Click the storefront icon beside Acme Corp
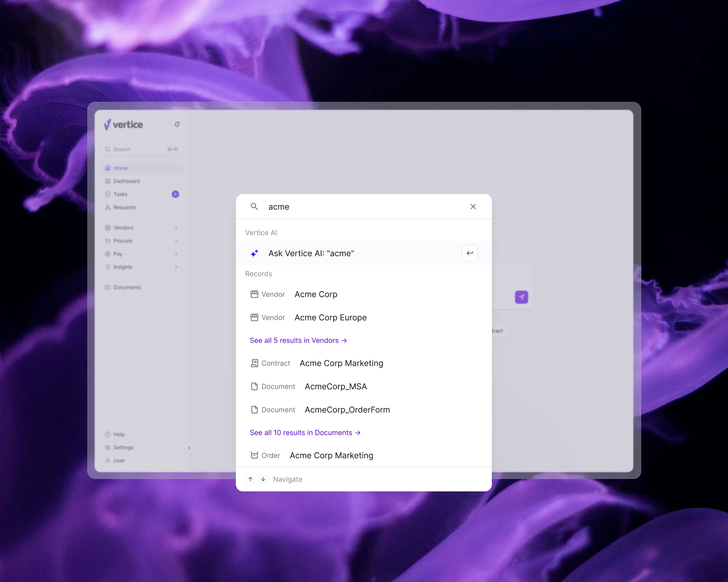728x582 pixels. pos(254,294)
